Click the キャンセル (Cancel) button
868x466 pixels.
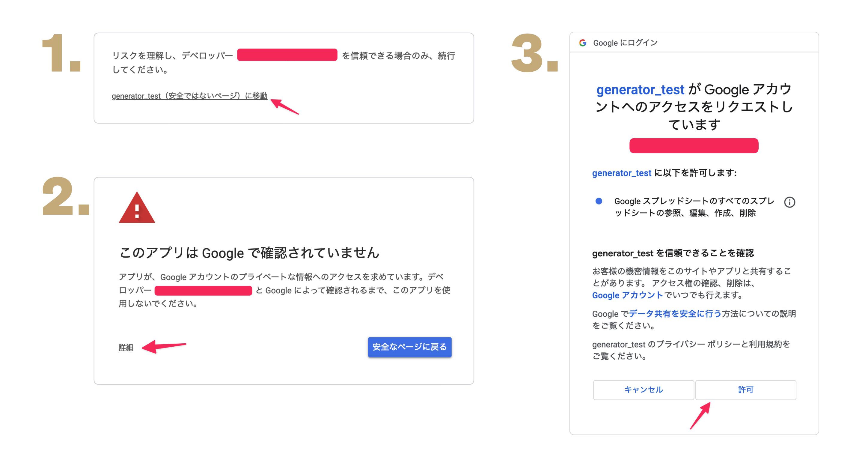[x=643, y=390]
